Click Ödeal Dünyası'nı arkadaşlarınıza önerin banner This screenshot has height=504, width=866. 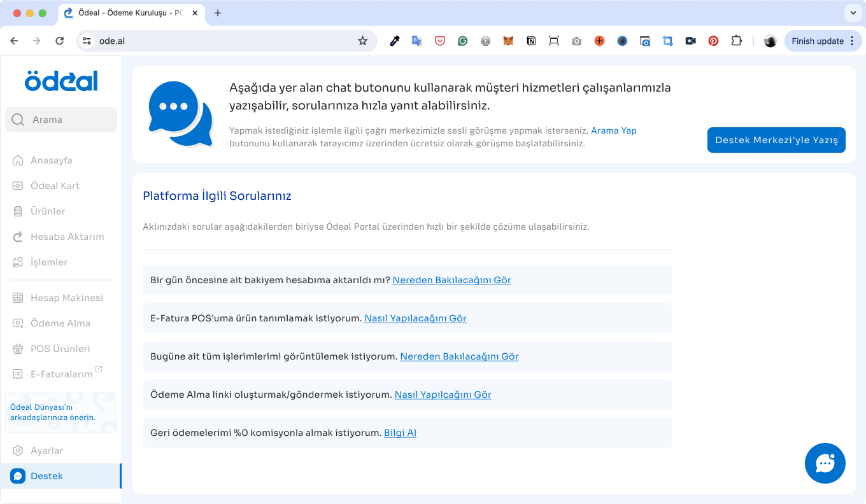pyautogui.click(x=61, y=412)
